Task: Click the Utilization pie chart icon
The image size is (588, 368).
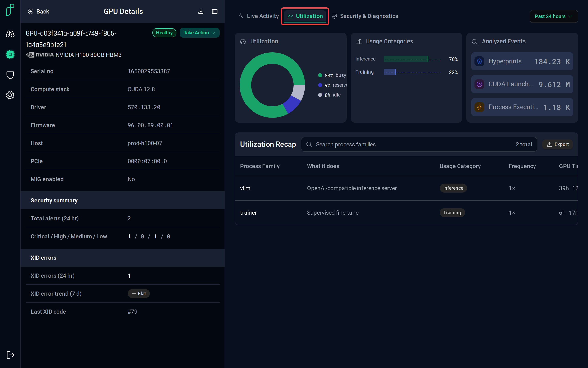Action: click(x=243, y=42)
